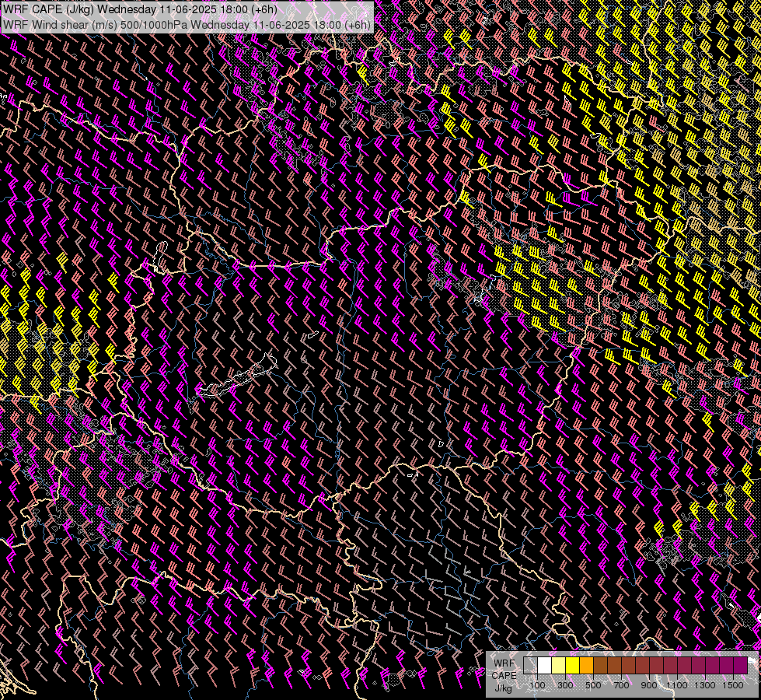Viewport: 761px width, 700px height.
Task: Click the J/kg unit label in legend
Action: (x=503, y=688)
